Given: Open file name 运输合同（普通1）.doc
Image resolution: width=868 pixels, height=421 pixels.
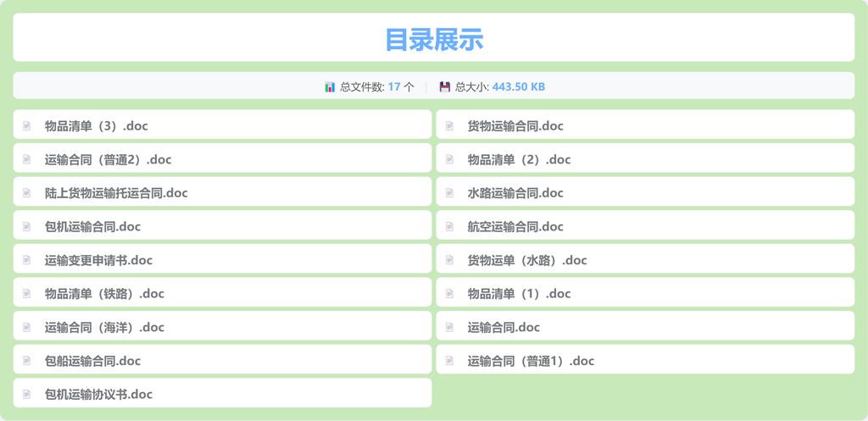Looking at the screenshot, I should point(531,361).
